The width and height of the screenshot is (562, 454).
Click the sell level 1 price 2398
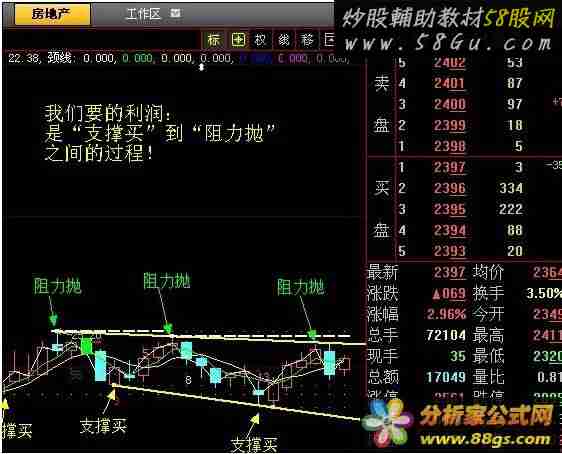click(449, 146)
